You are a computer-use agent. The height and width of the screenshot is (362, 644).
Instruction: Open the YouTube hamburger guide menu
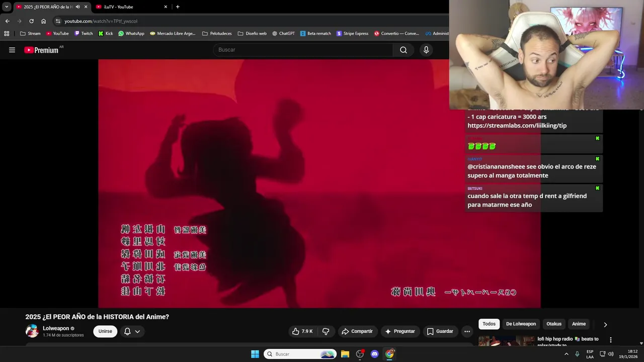(12, 50)
